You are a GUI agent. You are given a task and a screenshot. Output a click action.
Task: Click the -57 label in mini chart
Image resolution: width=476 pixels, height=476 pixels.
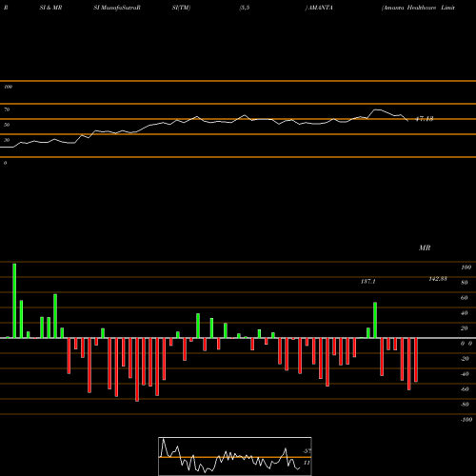[307, 450]
